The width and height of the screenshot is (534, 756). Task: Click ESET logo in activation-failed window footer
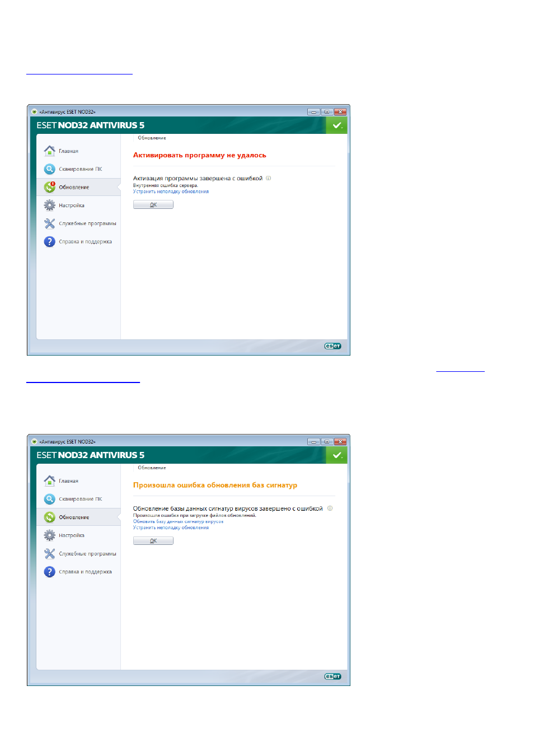click(332, 346)
